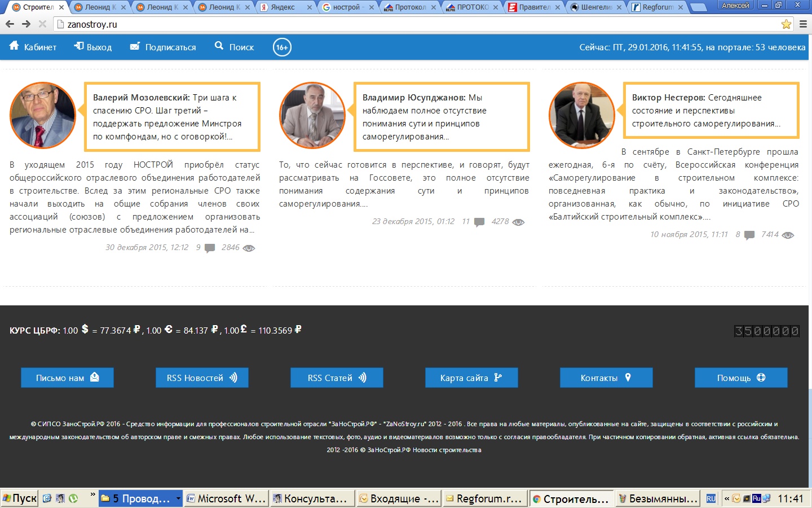The height and width of the screenshot is (508, 812).
Task: Open the Карта сайта button
Action: tap(471, 378)
